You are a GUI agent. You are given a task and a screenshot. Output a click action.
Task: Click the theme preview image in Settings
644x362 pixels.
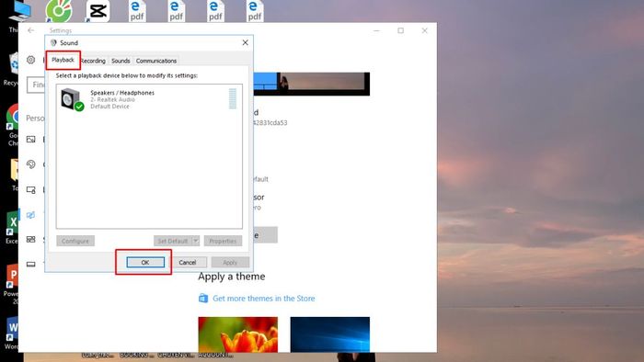click(312, 84)
